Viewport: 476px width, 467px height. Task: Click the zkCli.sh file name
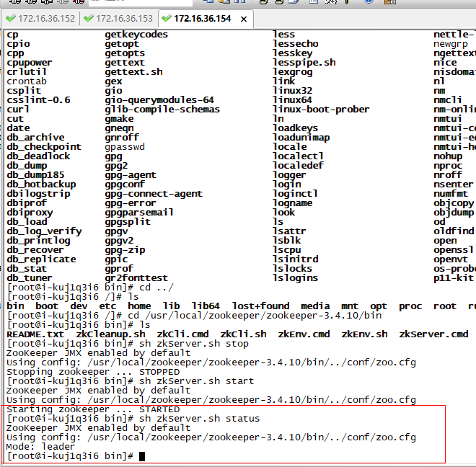244,334
